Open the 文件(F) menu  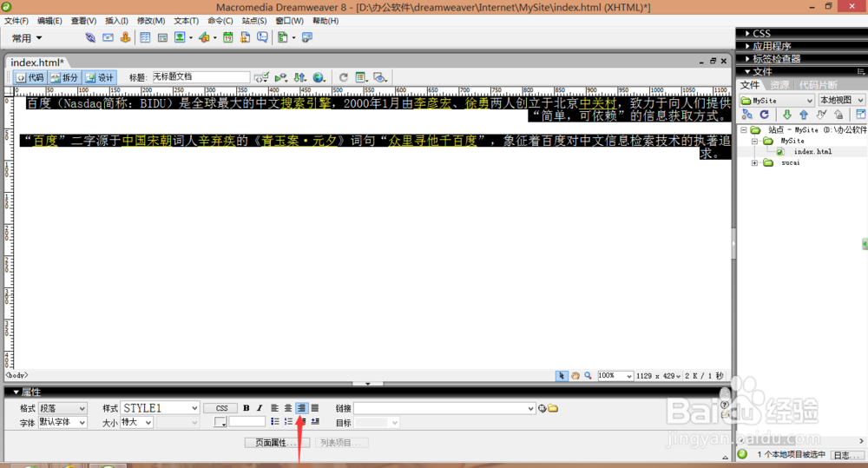click(16, 21)
